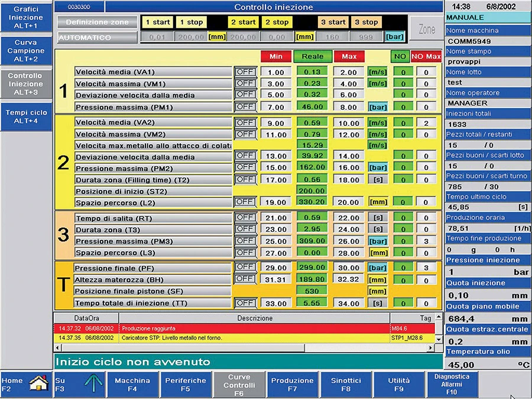Image resolution: width=532 pixels, height=399 pixels.
Task: Toggle OFF for Pressione massima (PM2)
Action: pos(245,167)
